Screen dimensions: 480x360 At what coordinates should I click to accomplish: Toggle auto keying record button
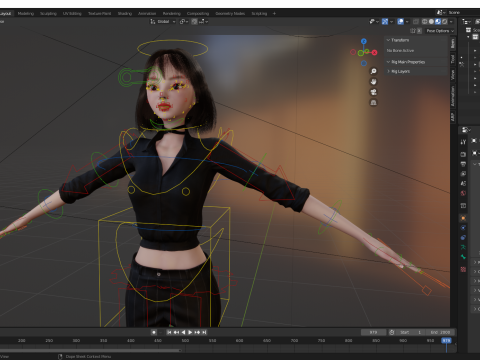(x=154, y=332)
